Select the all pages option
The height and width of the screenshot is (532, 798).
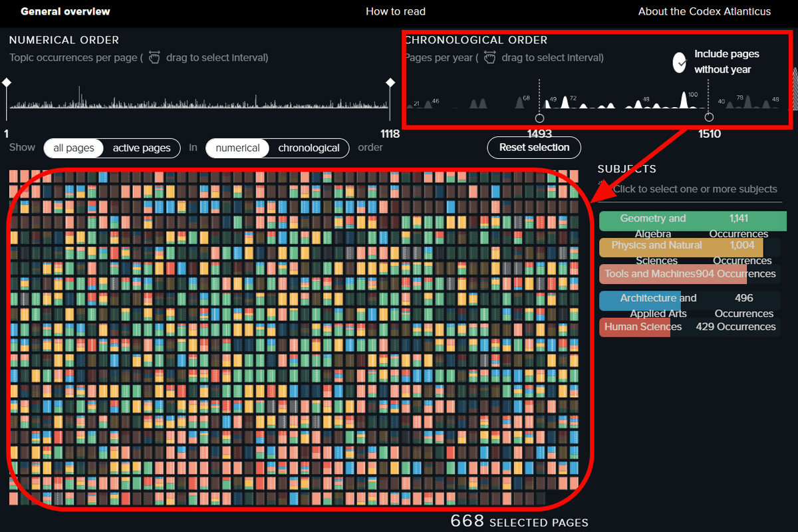[x=74, y=148]
